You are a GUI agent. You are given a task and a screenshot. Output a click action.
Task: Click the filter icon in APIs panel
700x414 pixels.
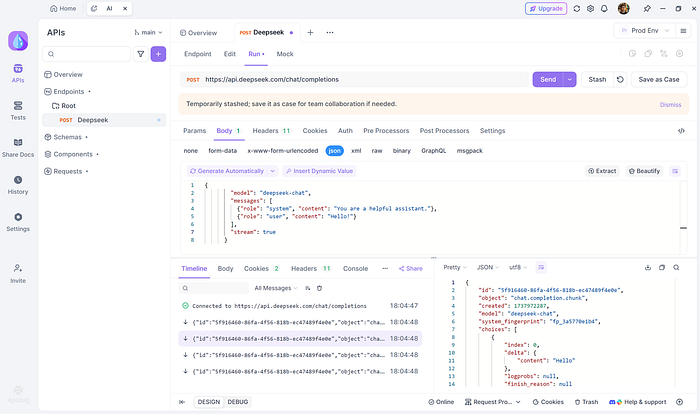click(x=141, y=54)
